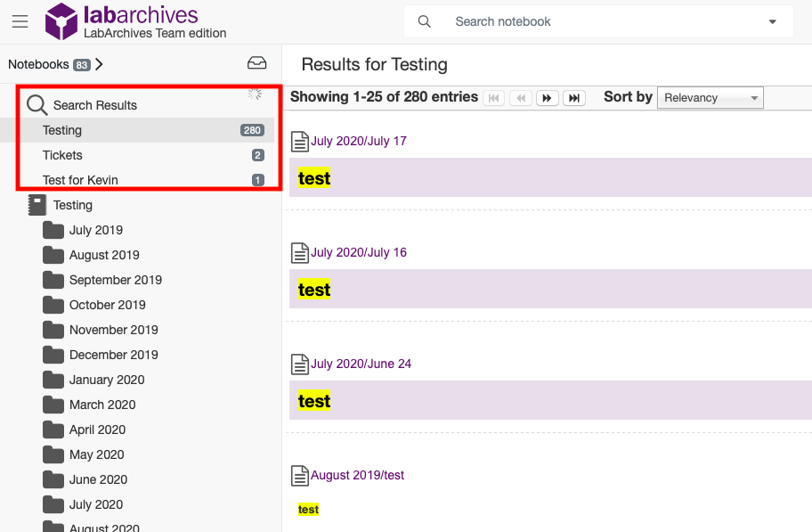812x532 pixels.
Task: Click highlighted test under July 2020/June 24
Action: [x=313, y=401]
